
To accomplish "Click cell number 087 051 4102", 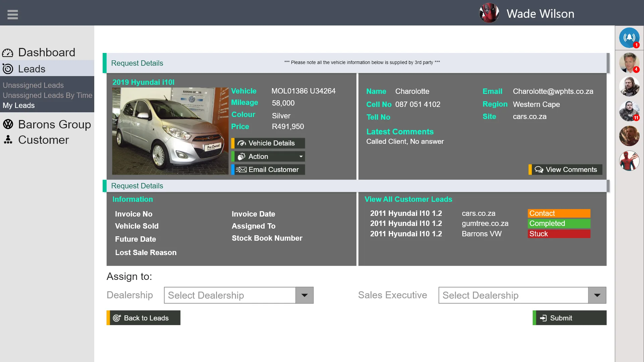I will tap(418, 104).
